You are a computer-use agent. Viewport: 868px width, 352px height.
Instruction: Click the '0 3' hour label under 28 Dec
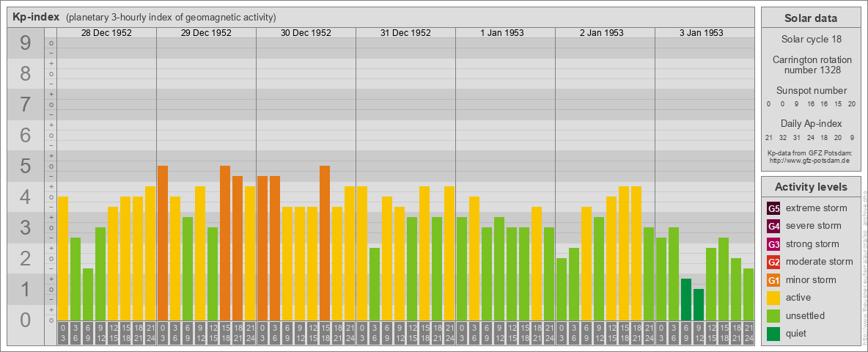click(x=63, y=334)
